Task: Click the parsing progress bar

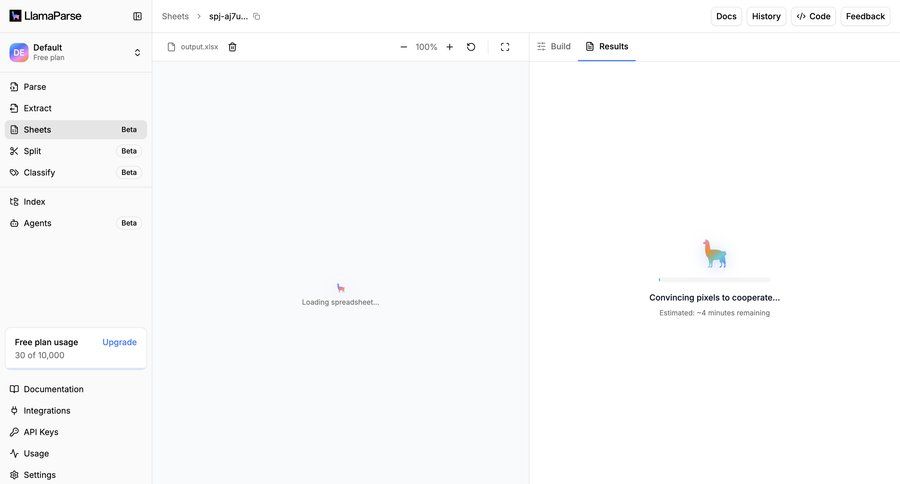Action: tap(714, 279)
